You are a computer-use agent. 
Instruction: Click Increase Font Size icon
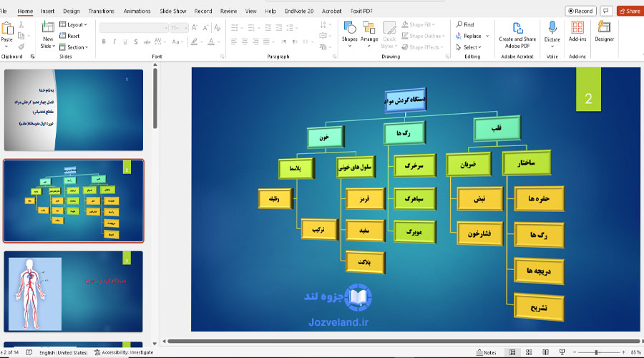[195, 27]
